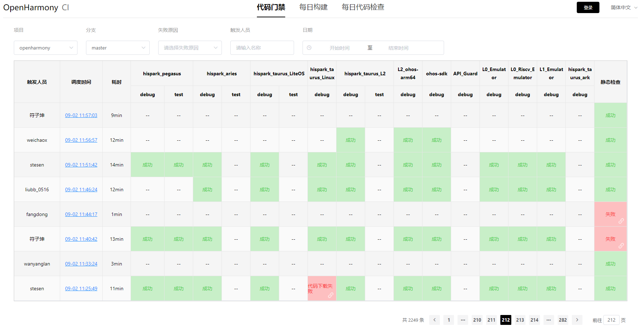
Task: Open the master branch dropdown
Action: pyautogui.click(x=118, y=48)
